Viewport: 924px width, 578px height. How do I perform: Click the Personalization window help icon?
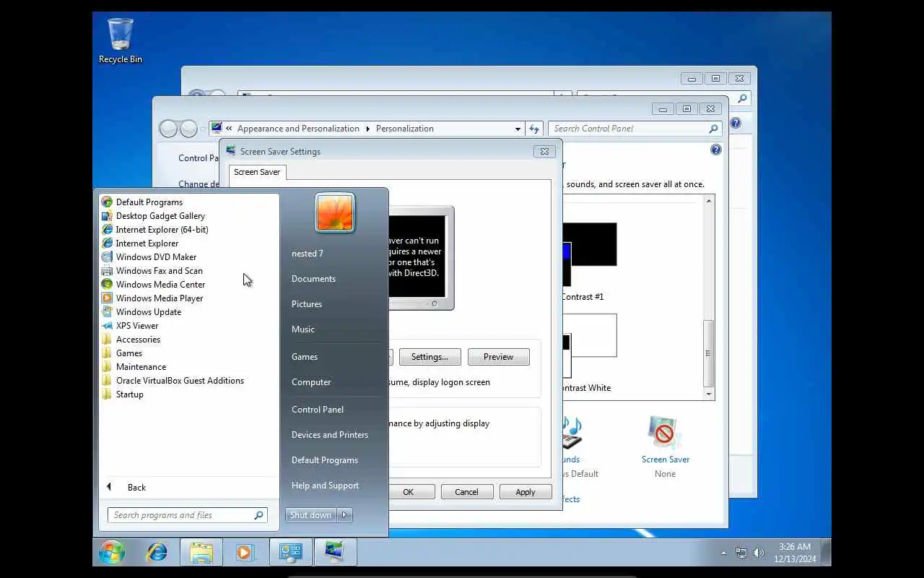[715, 150]
